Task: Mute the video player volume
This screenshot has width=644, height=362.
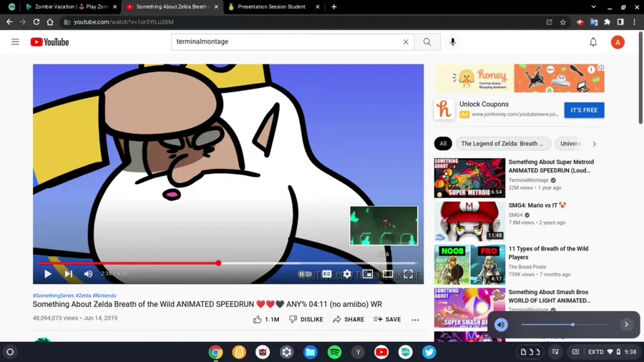Action: 88,274
